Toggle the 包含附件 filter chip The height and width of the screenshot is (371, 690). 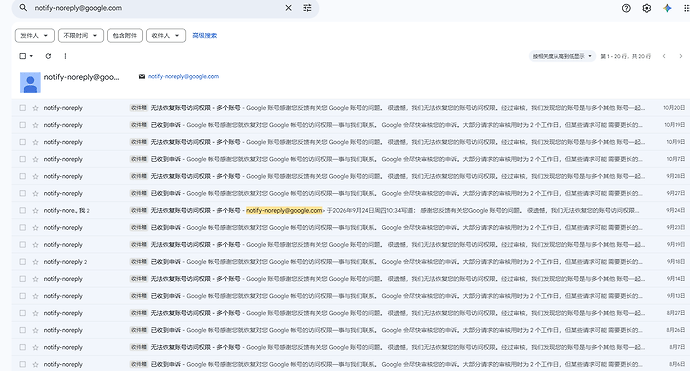pyautogui.click(x=125, y=36)
